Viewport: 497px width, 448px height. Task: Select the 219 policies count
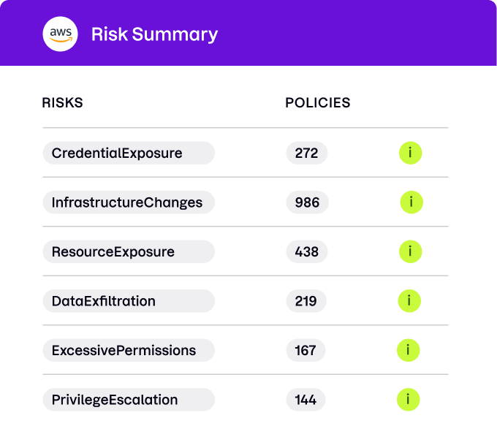306,300
